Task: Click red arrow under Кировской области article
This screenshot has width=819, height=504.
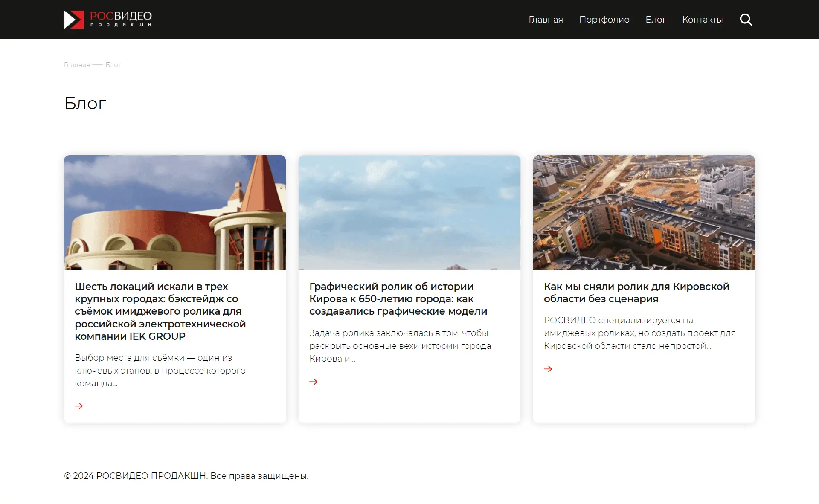Action: [x=548, y=369]
